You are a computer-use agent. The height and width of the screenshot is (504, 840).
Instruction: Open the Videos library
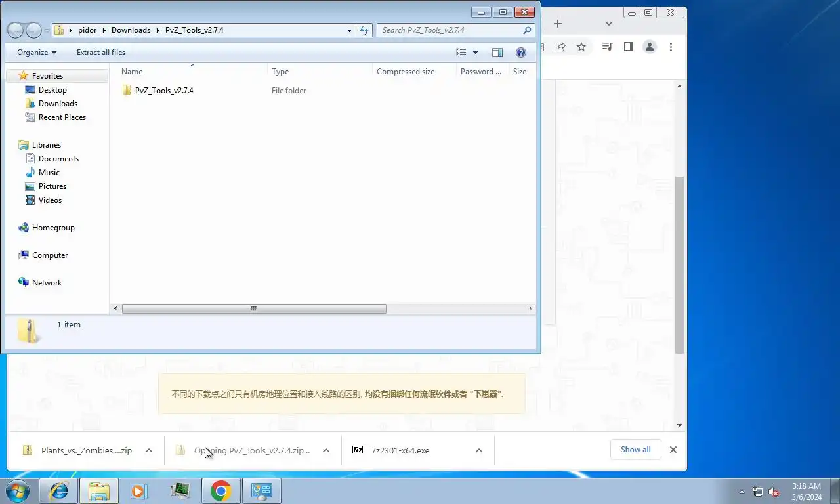pyautogui.click(x=50, y=200)
